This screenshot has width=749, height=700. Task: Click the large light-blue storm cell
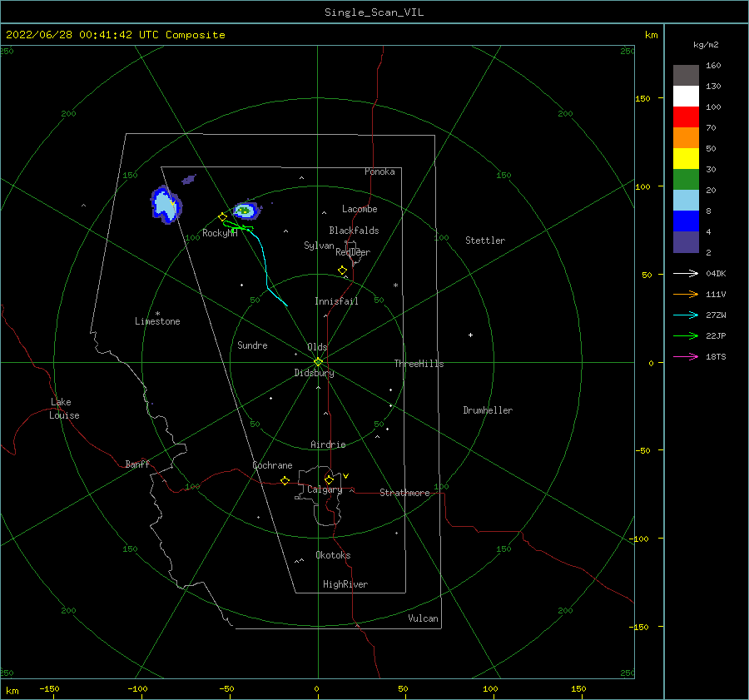click(x=166, y=206)
